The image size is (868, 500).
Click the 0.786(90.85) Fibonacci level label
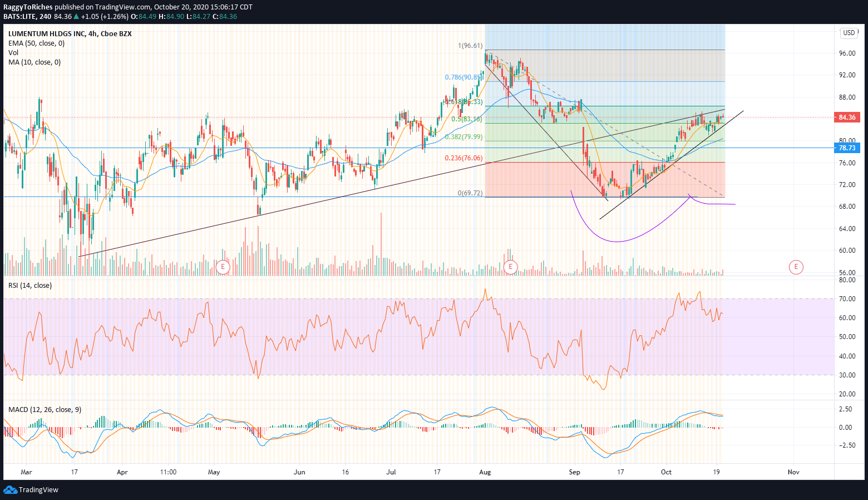(463, 77)
